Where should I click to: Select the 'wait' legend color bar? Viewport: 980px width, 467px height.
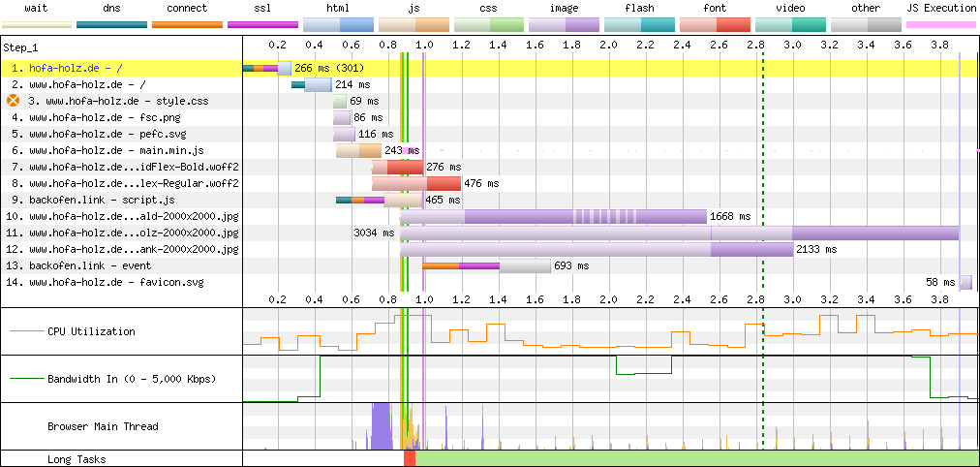point(36,25)
